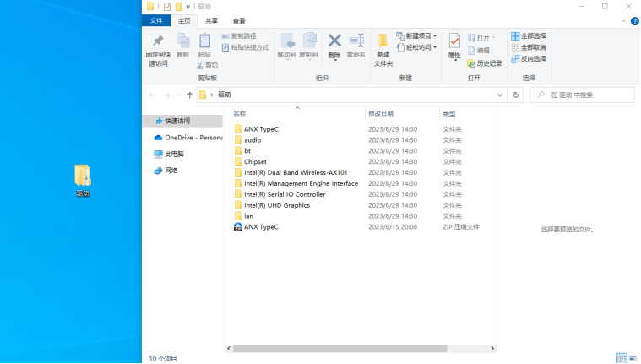Select the 驱动 folder on desktop
Viewport: 641px width, 364px height.
83,181
